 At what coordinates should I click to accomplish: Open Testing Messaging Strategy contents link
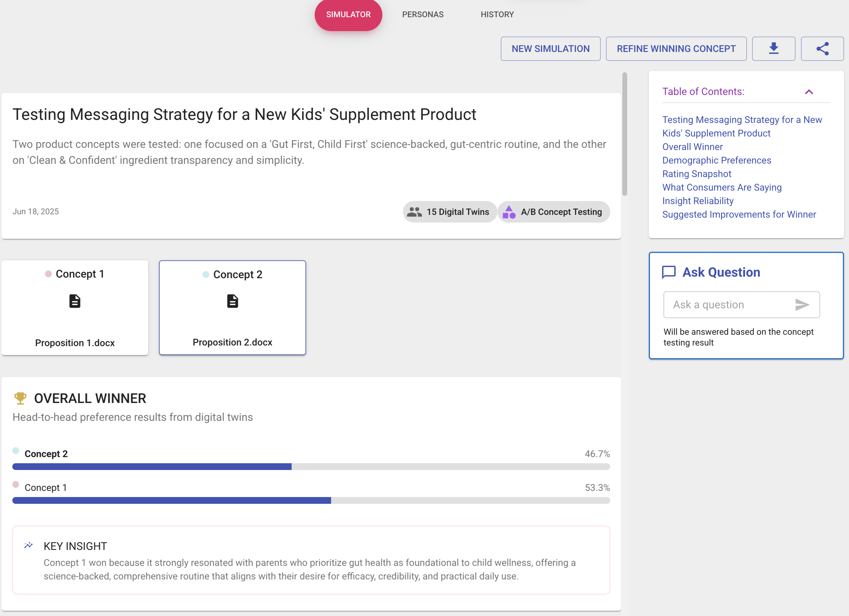742,126
